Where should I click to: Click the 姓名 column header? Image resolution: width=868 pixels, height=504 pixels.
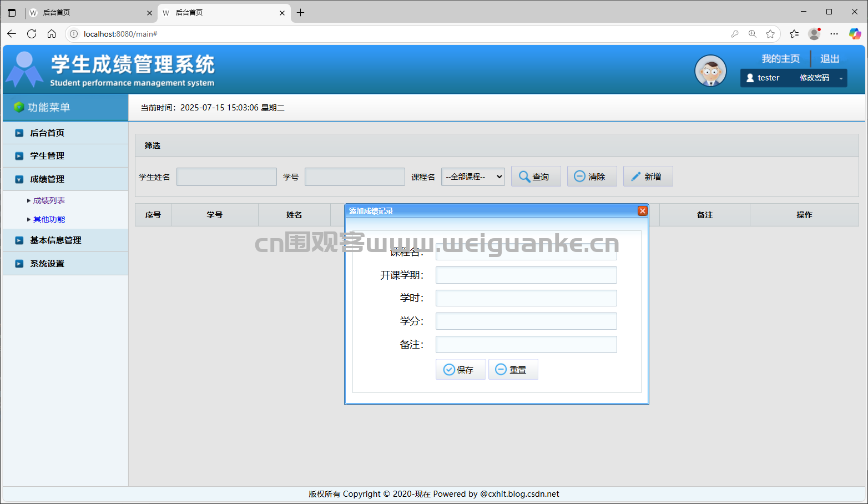(294, 215)
